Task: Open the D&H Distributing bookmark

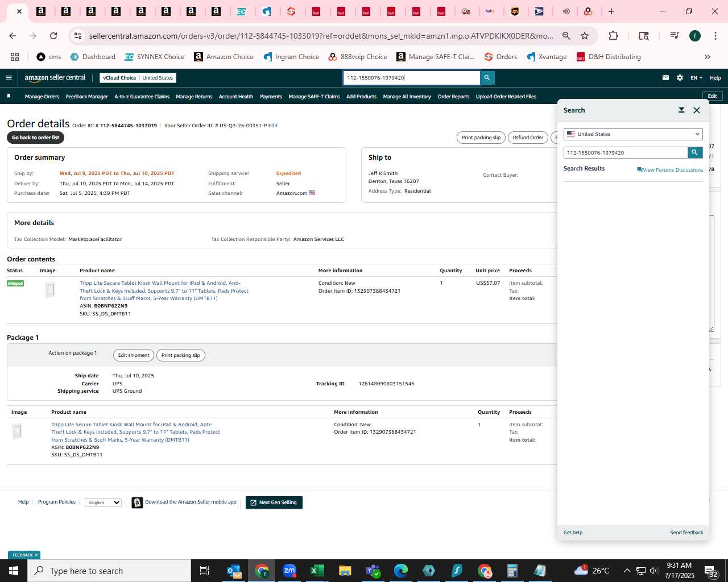Action: click(609, 57)
